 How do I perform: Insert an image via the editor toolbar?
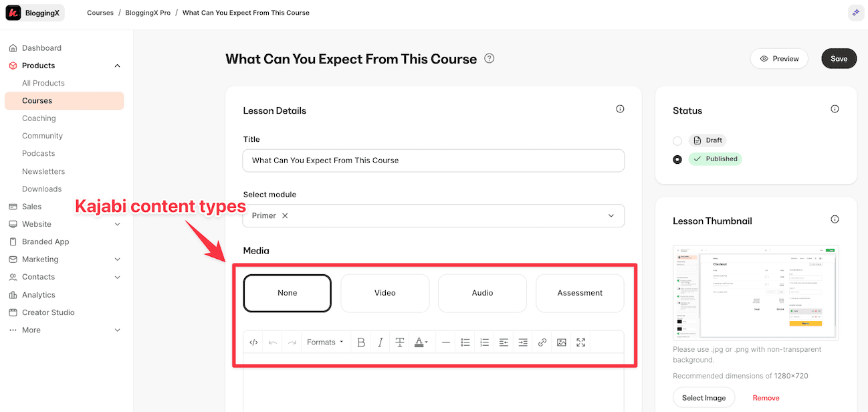[x=562, y=342]
